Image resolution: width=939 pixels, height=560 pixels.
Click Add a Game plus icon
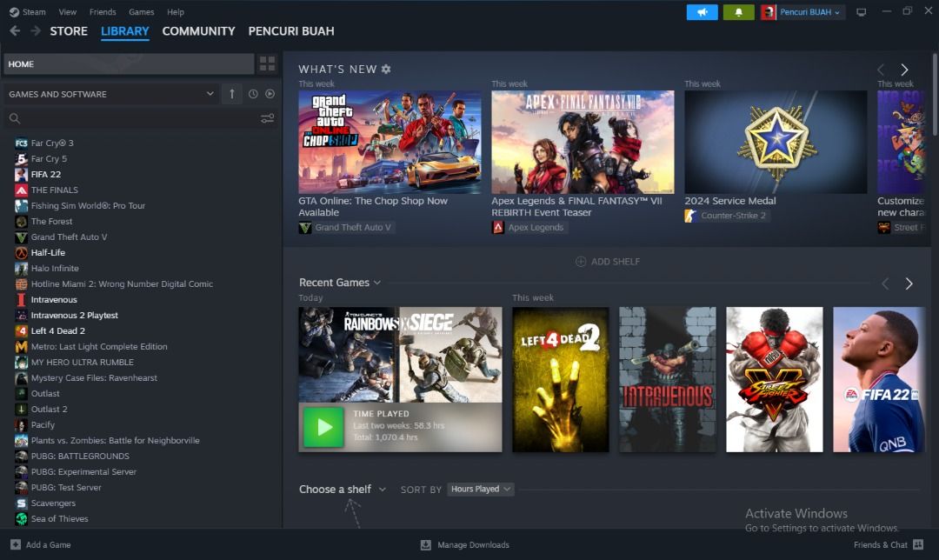tap(16, 544)
